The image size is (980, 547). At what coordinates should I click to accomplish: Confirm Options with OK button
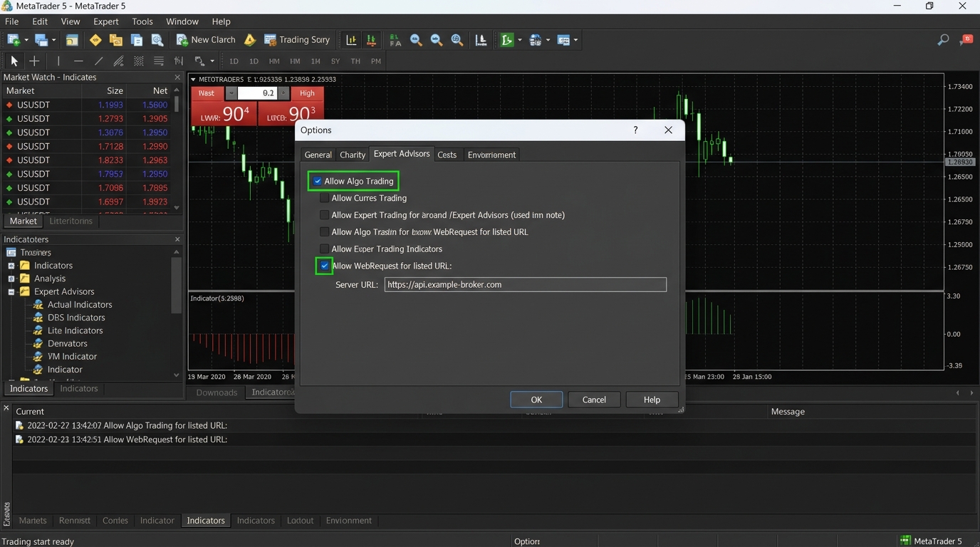pyautogui.click(x=536, y=400)
